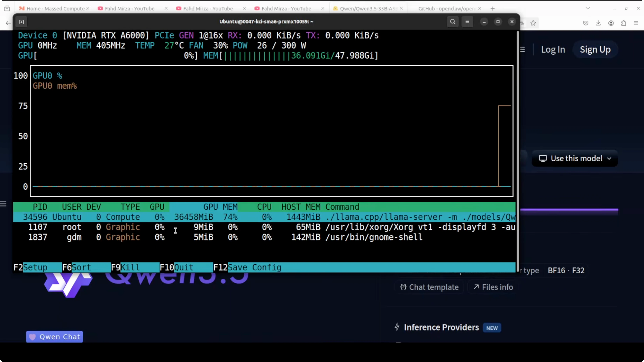
Task: Bookmark page with star icon
Action: coord(533,23)
